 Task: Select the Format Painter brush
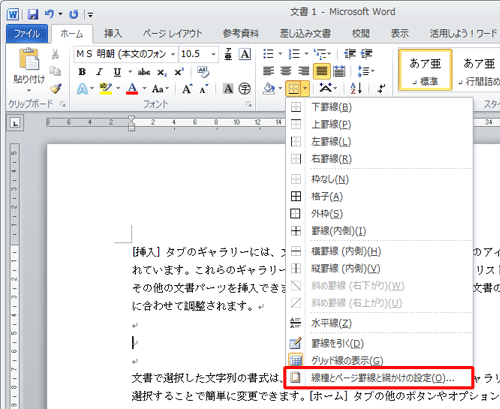click(x=55, y=88)
